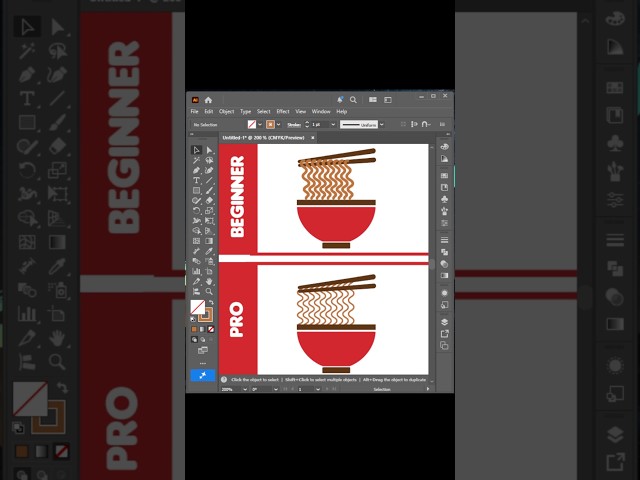Set paint mode to Gradient
Viewport: 640px width, 480px height.
pos(202,329)
